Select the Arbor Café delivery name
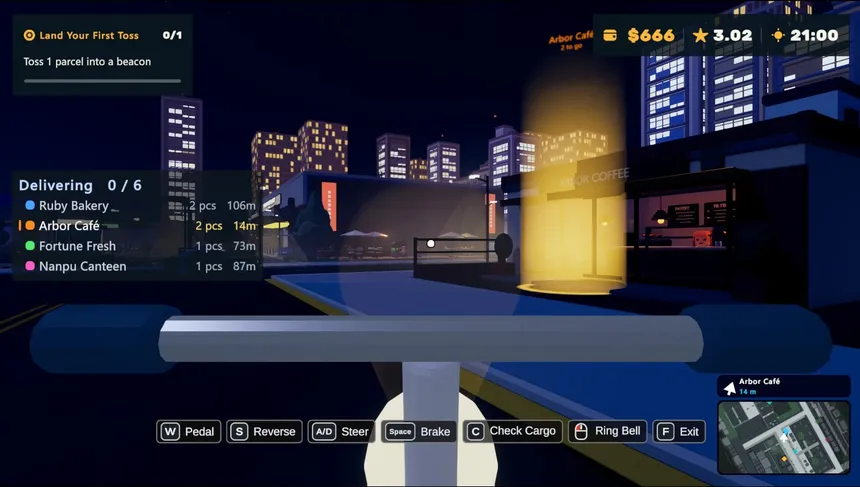Image resolution: width=860 pixels, height=487 pixels. 69,226
